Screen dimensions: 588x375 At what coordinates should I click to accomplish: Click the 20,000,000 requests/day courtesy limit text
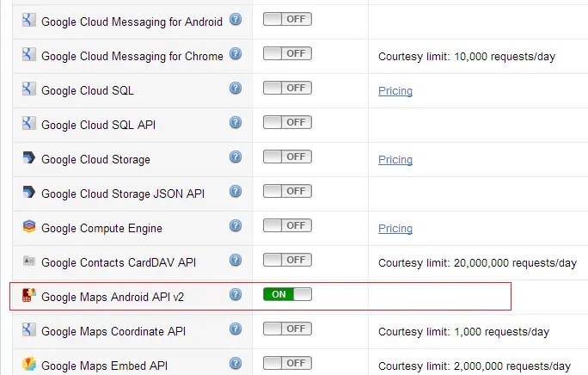pyautogui.click(x=477, y=263)
